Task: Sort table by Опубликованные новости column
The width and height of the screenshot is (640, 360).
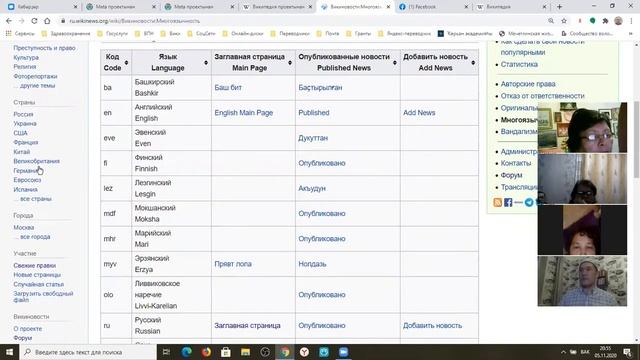Action: click(x=395, y=62)
